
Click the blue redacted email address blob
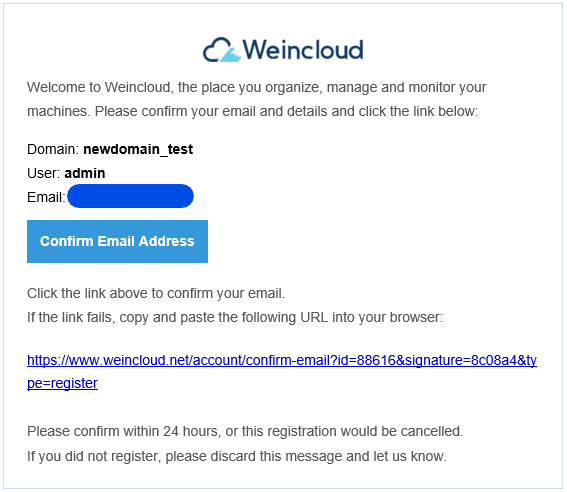tap(130, 196)
